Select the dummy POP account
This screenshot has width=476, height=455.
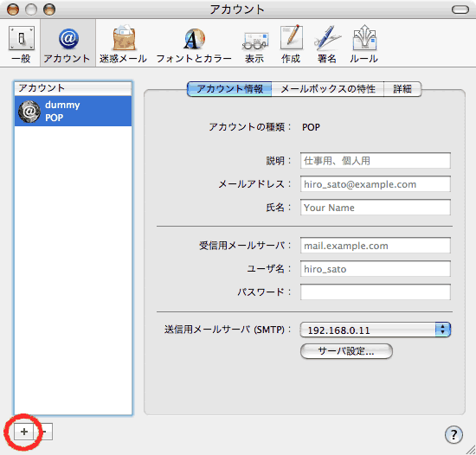coord(74,111)
